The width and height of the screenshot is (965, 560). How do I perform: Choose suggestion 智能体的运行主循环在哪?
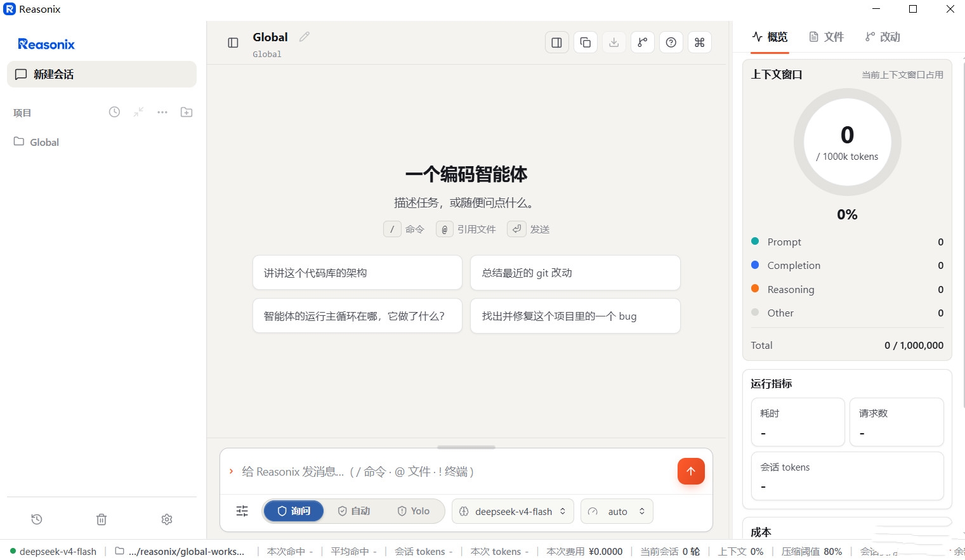point(357,316)
